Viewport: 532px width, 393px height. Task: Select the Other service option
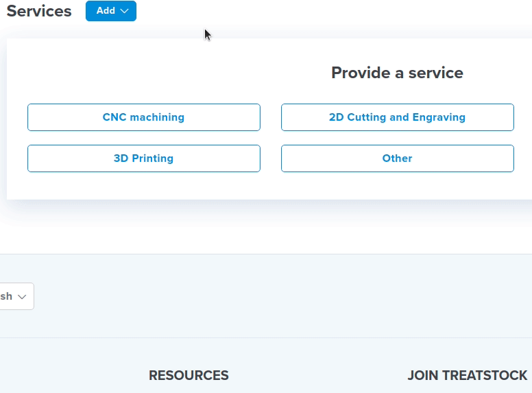[x=397, y=158]
